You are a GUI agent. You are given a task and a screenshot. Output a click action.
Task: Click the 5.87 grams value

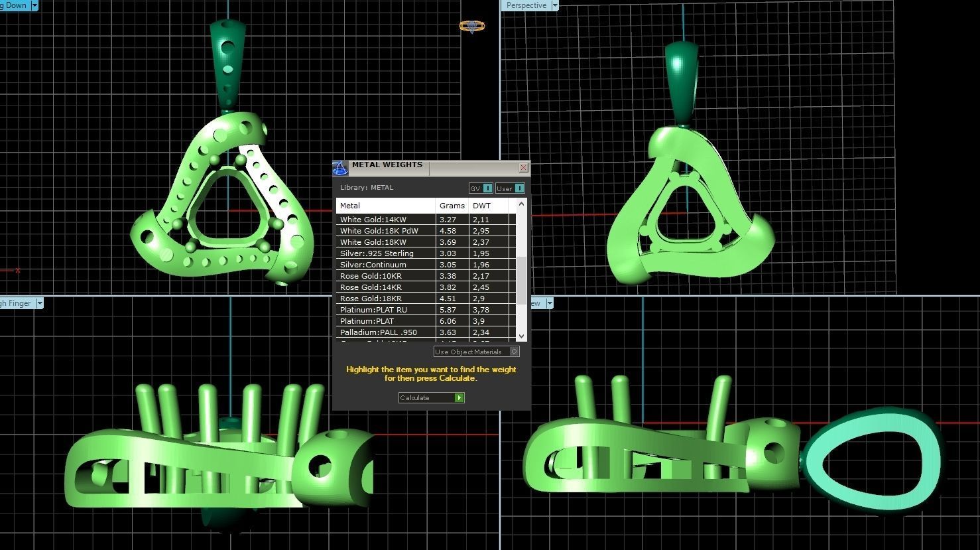(x=448, y=310)
